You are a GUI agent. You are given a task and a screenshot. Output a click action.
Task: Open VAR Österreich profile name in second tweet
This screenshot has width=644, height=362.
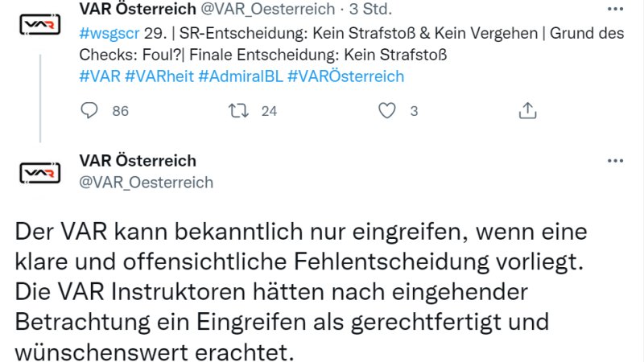tap(138, 161)
